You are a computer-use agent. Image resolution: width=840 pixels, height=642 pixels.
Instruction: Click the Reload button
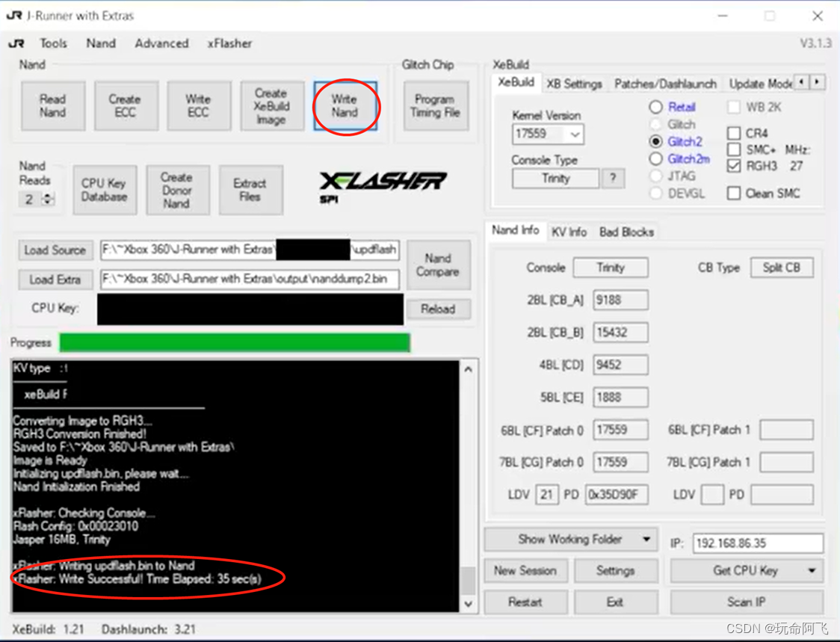[438, 309]
